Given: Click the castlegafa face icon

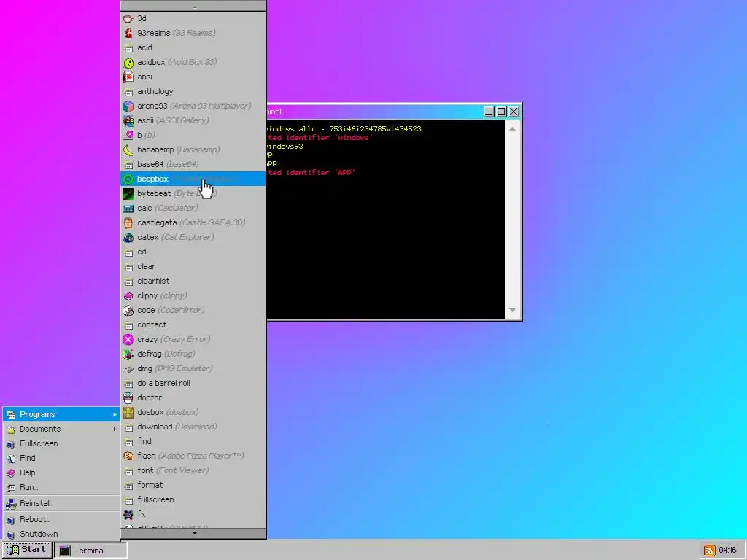Looking at the screenshot, I should (x=128, y=222).
